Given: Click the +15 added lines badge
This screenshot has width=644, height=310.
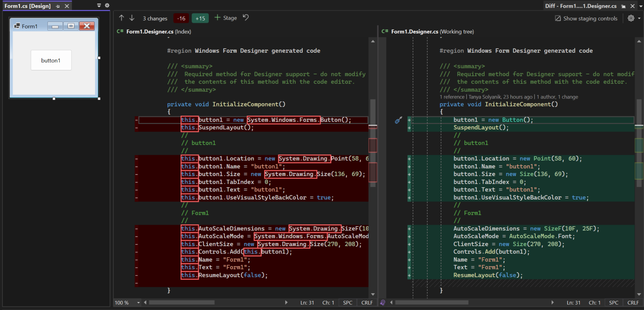Looking at the screenshot, I should (200, 18).
